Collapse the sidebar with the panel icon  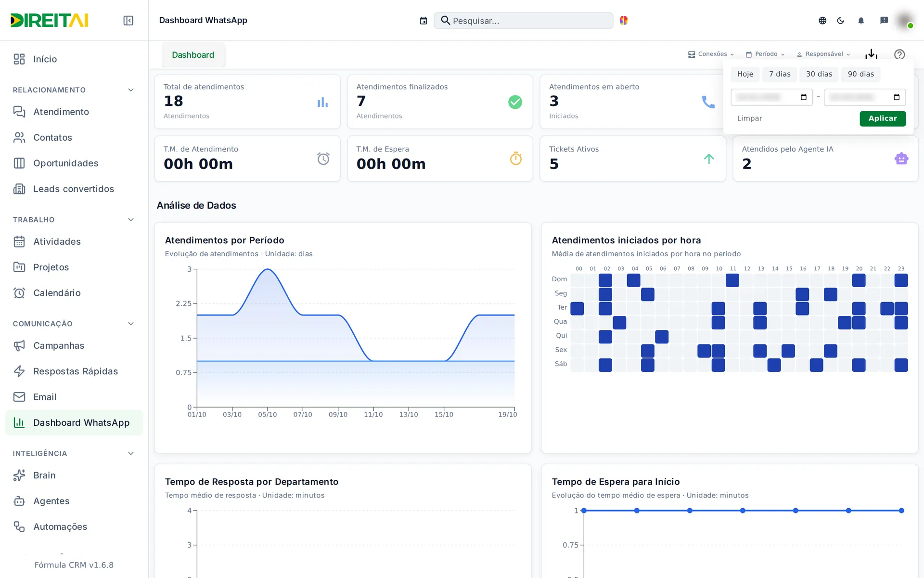tap(128, 20)
